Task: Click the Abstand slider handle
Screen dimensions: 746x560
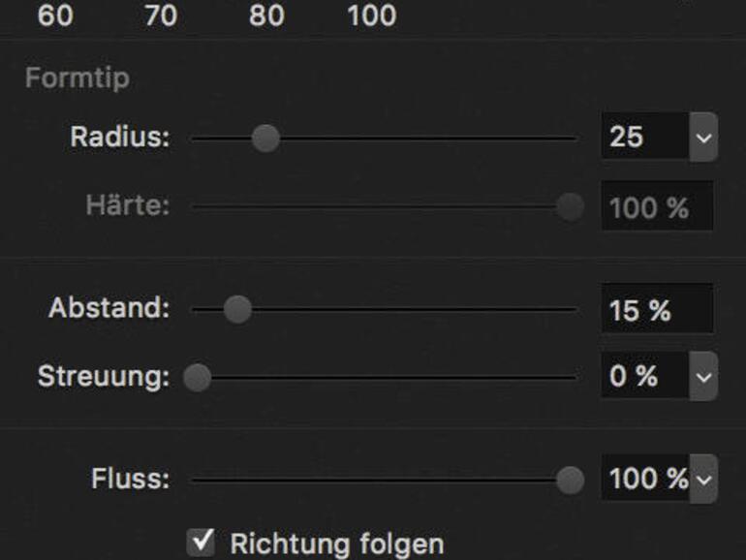Action: [x=237, y=310]
